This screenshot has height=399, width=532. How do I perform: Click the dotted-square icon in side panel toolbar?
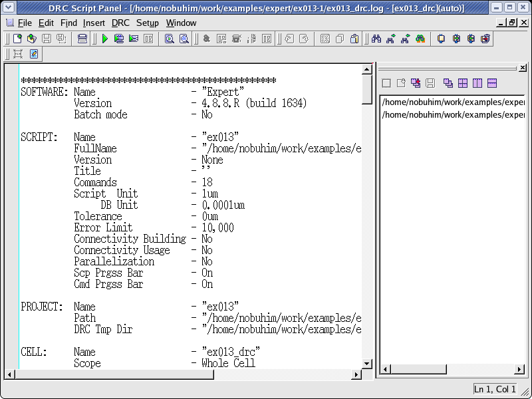[386, 83]
